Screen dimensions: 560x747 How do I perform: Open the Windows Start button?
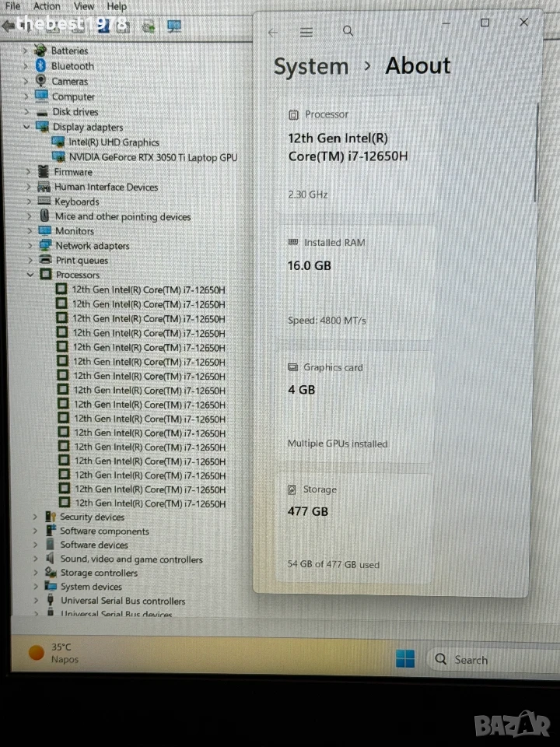[405, 659]
